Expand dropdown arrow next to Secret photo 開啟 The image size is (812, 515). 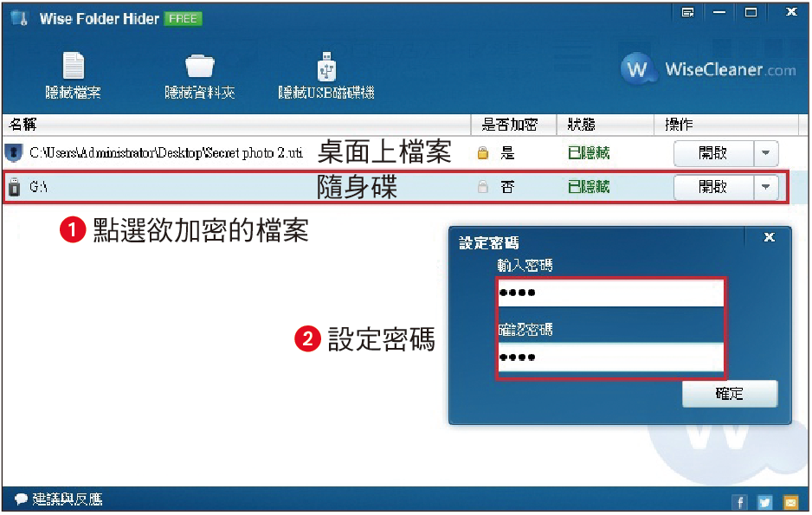pos(766,153)
